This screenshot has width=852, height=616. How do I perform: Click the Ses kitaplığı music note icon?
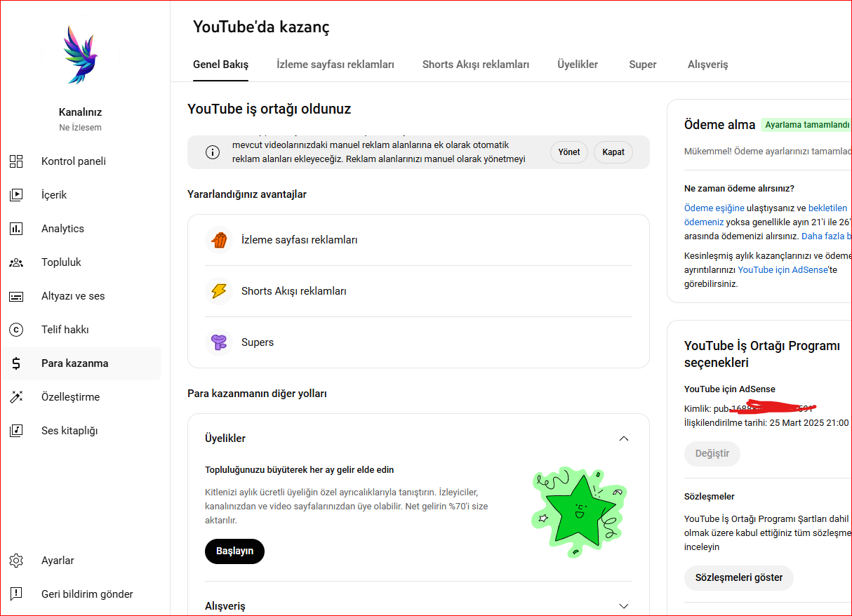(16, 431)
